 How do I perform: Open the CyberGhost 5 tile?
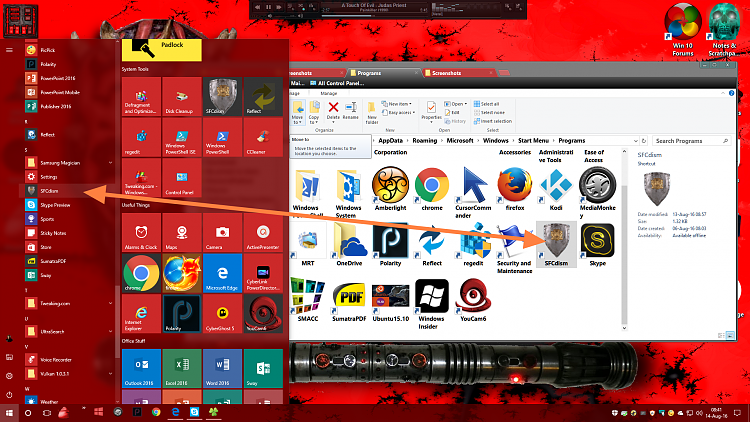222,314
